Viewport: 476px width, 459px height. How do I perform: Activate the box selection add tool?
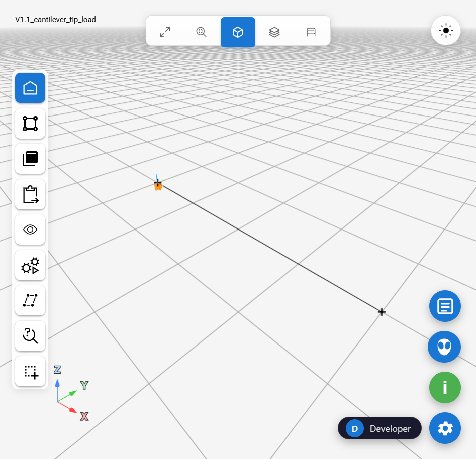30,371
